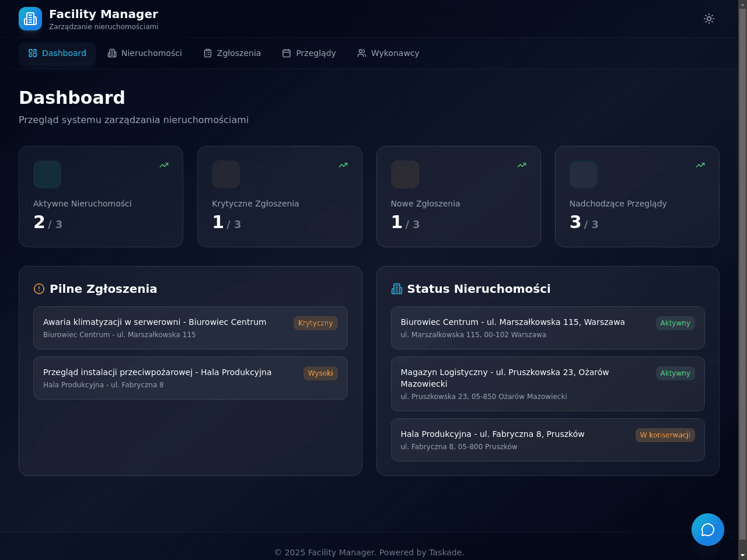This screenshot has width=747, height=560.
Task: Click 'Zarządzanie nieruchomościami' subtitle in header
Action: (104, 27)
